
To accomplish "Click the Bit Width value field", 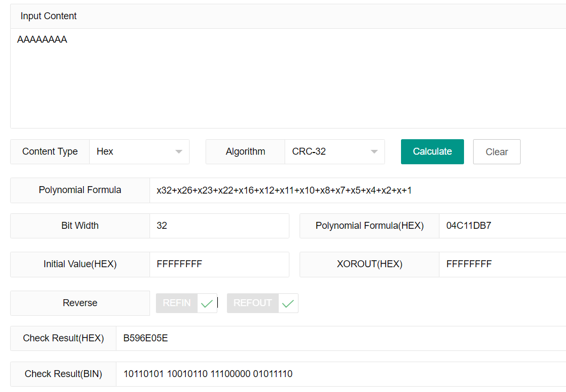I will pos(219,226).
